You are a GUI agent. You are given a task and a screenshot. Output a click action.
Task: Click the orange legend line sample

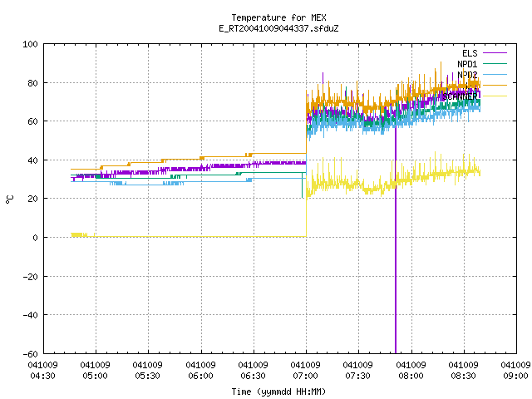(495, 85)
